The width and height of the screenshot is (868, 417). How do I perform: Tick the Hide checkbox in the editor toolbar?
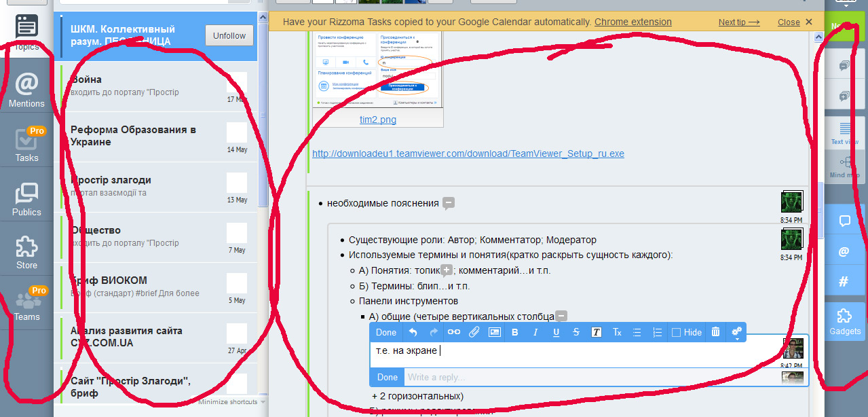click(676, 333)
